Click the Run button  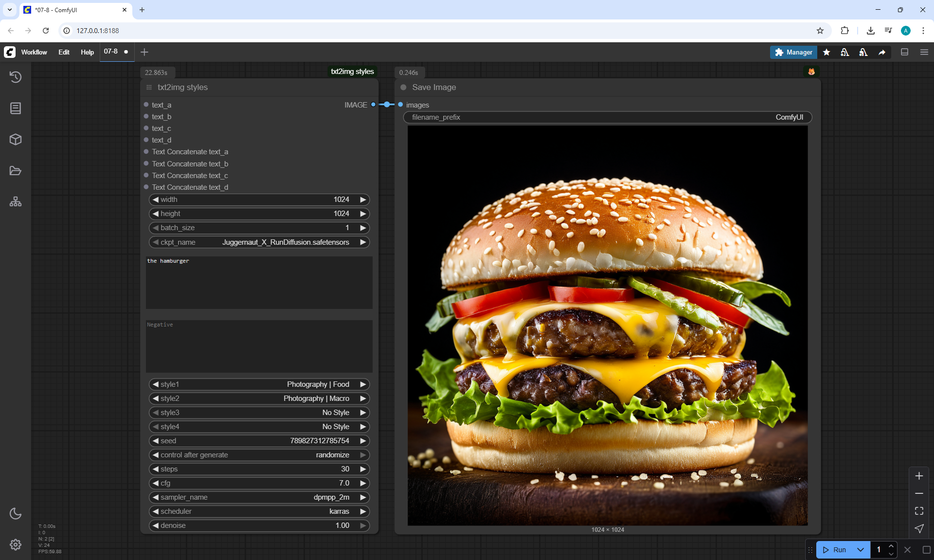[x=835, y=550]
